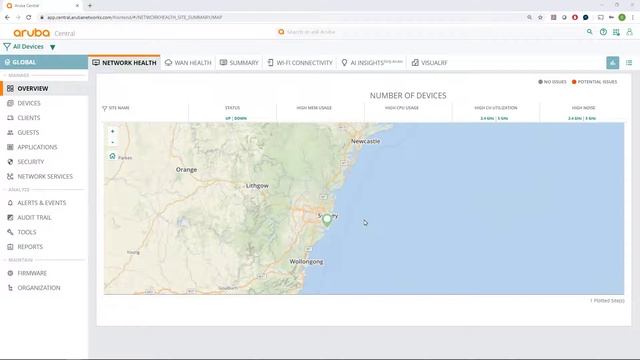Switch to the Summary tab

(239, 62)
